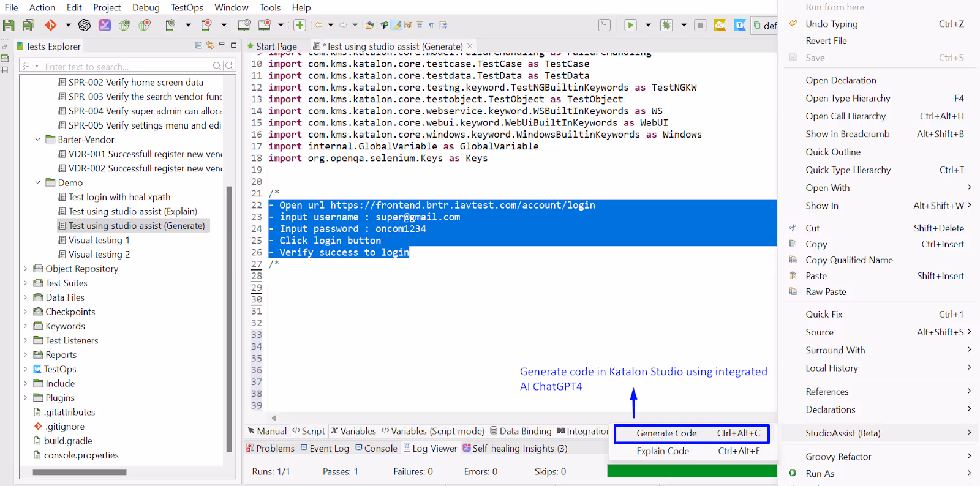Open the TestOps menu

pos(187,7)
